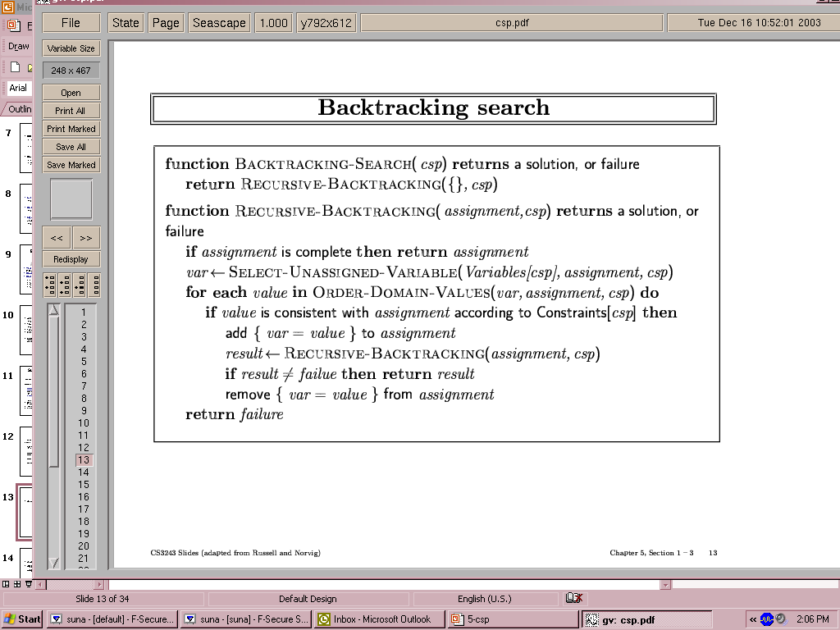The height and width of the screenshot is (630, 840).
Task: Toggle the Variable Size button
Action: coord(71,48)
